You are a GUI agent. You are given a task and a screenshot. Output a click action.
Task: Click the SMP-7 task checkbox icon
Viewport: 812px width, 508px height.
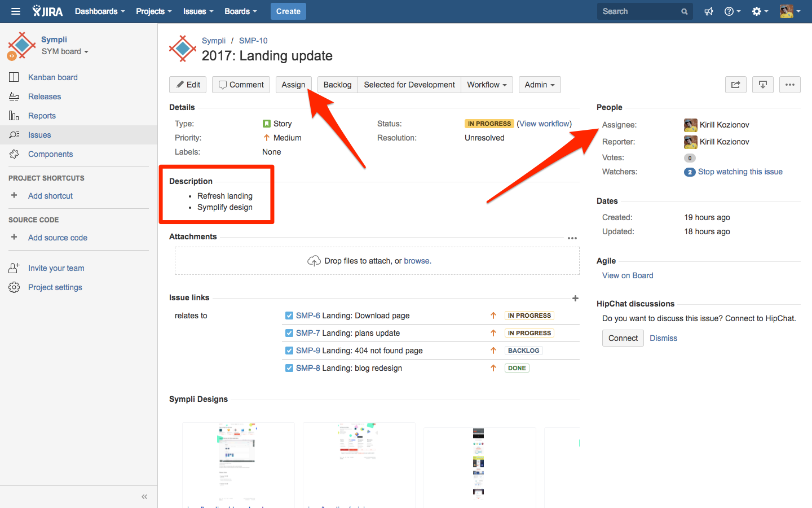click(x=289, y=333)
